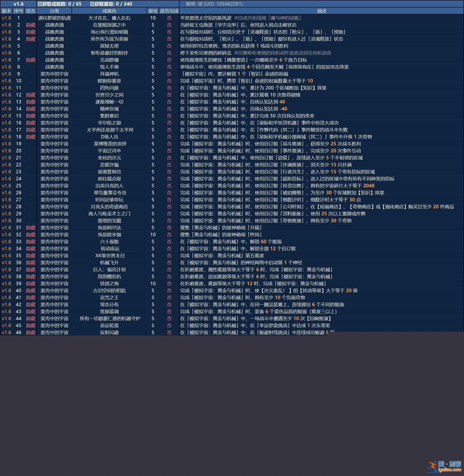Select the 已获取星琼: 0 / 340 cell

(111, 4)
